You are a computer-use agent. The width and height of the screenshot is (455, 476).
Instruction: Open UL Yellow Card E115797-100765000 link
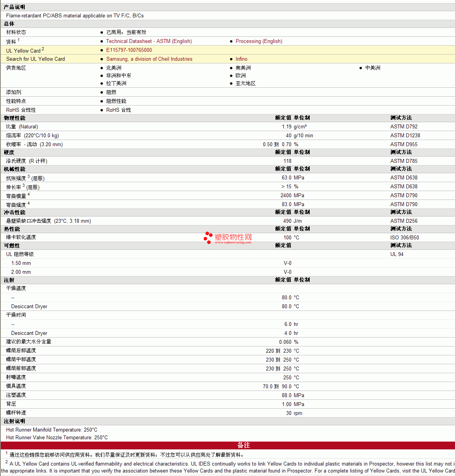(x=129, y=50)
